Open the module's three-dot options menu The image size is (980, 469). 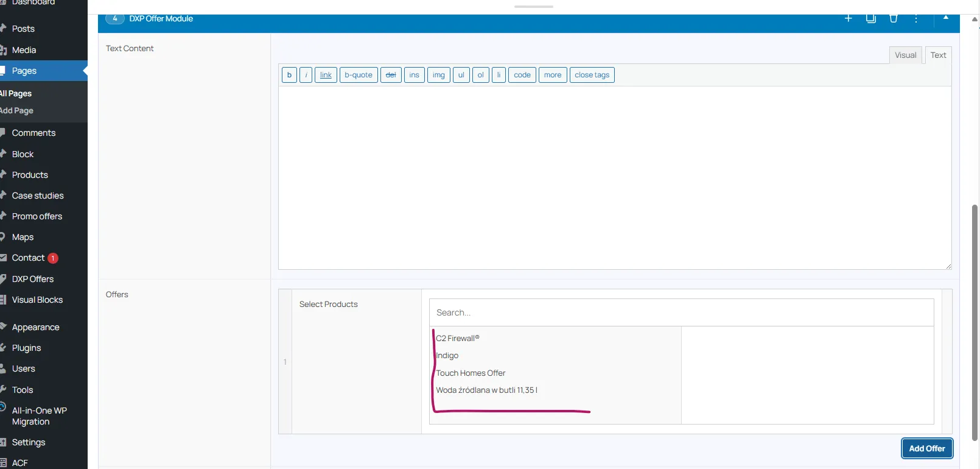tap(915, 18)
